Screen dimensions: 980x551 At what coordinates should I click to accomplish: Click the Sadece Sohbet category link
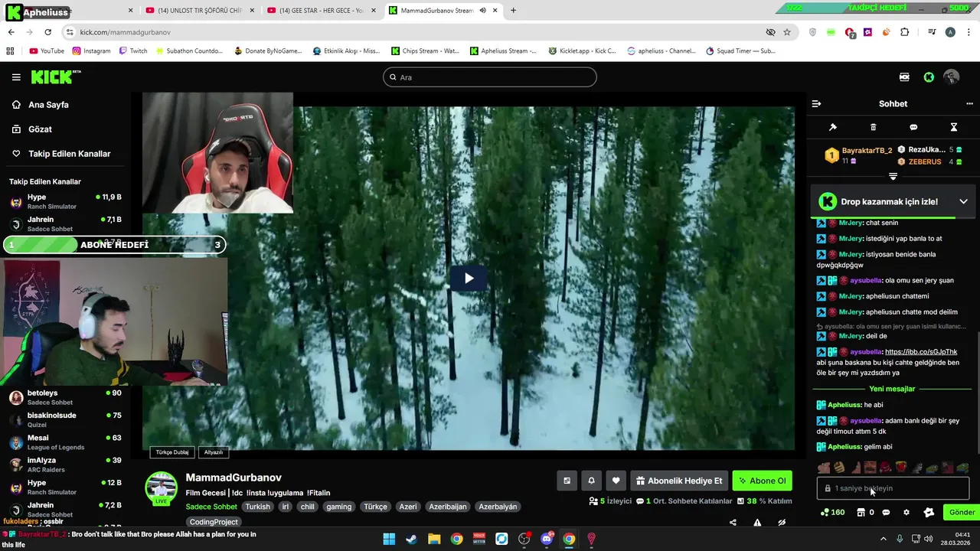tap(211, 507)
